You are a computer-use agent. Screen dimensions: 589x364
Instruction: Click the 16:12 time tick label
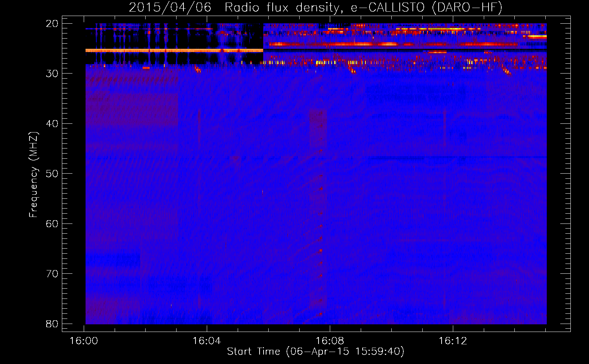tap(453, 341)
